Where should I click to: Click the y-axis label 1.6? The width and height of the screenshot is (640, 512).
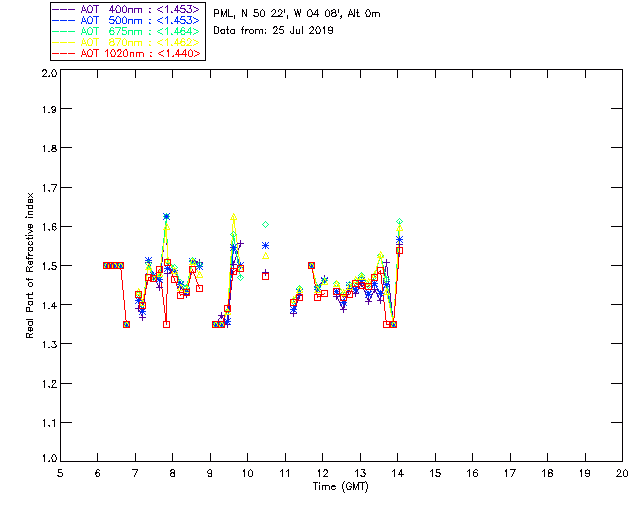pos(49,227)
